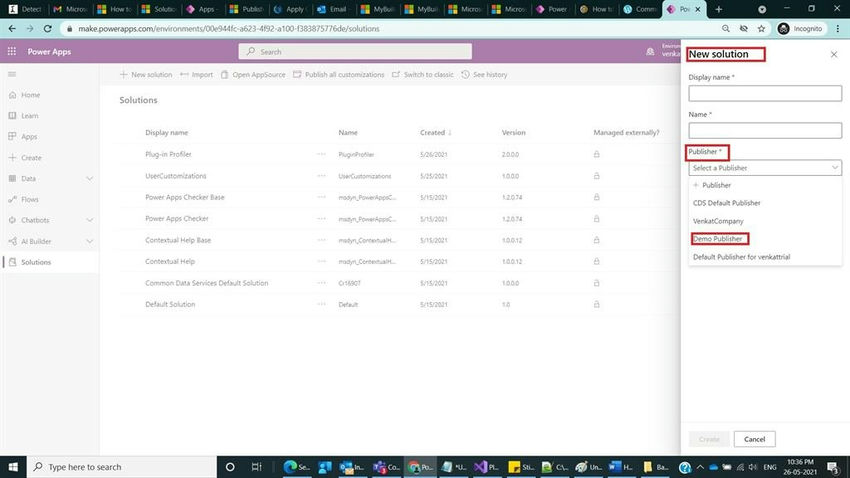
Task: Open more options for Power Apps Checker Base
Action: 321,197
